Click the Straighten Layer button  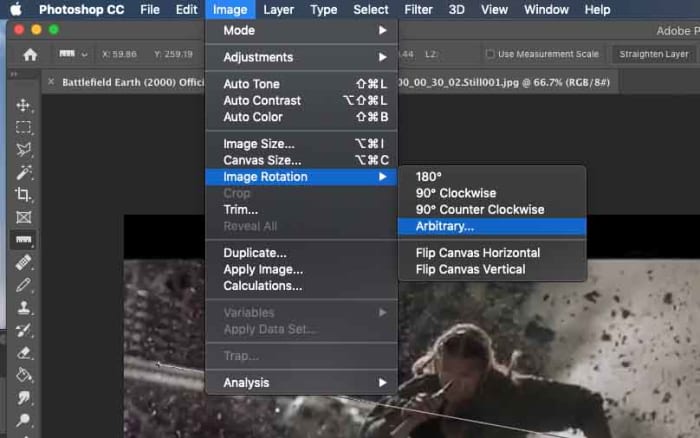tap(653, 54)
